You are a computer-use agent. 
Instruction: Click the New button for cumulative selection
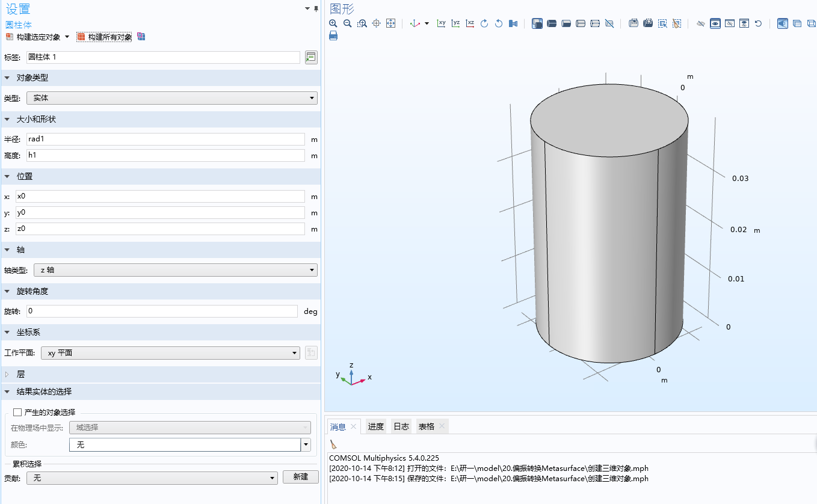[301, 477]
